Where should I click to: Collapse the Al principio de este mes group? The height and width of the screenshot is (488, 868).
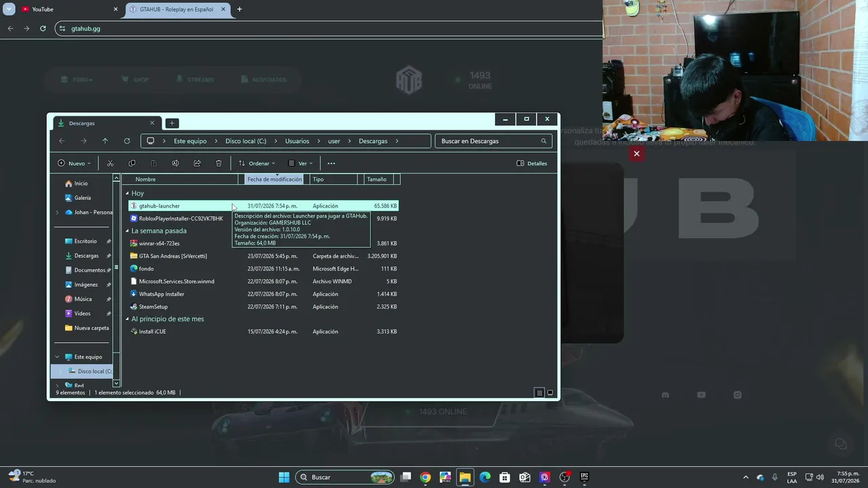click(x=127, y=319)
